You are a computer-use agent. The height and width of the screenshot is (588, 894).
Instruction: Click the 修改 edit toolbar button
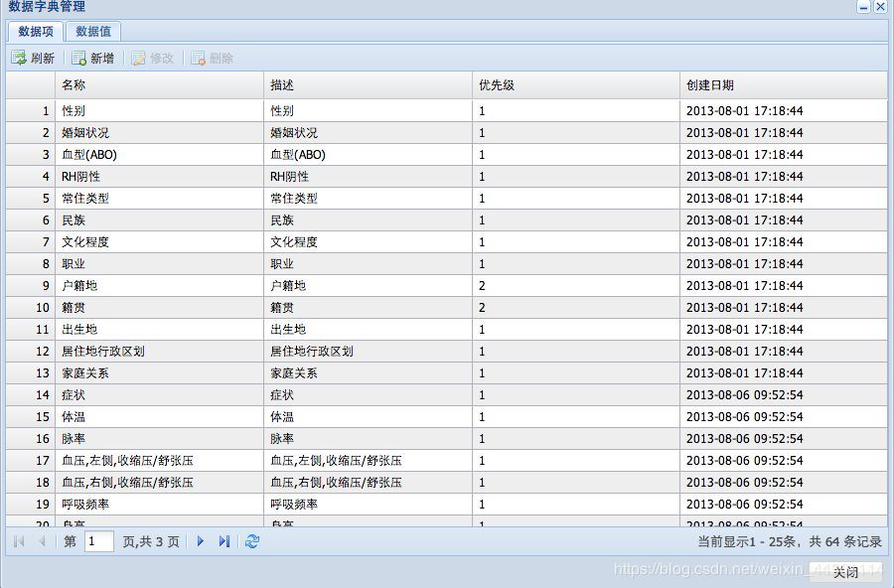152,58
